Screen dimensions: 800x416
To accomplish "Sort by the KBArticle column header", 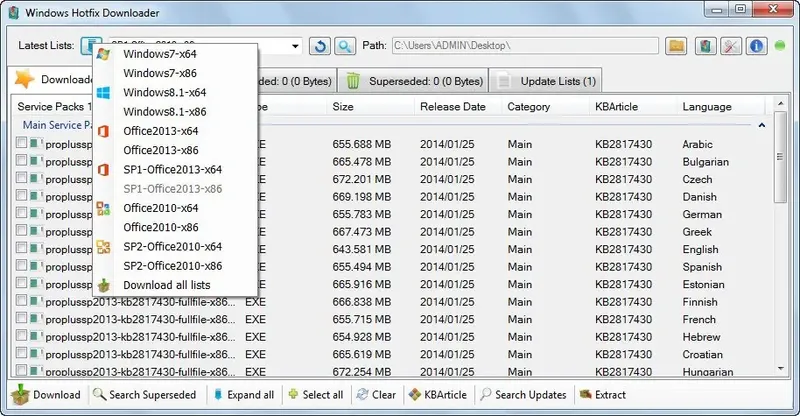I will (x=633, y=107).
